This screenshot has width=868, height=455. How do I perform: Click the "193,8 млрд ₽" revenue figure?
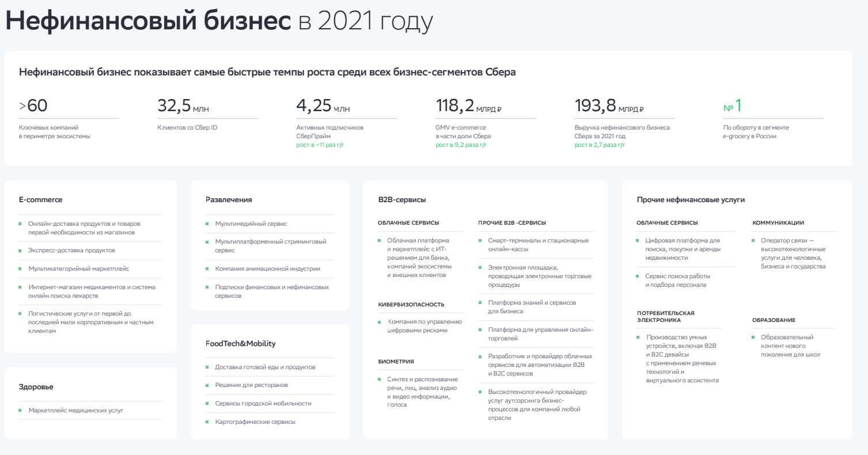click(x=609, y=106)
